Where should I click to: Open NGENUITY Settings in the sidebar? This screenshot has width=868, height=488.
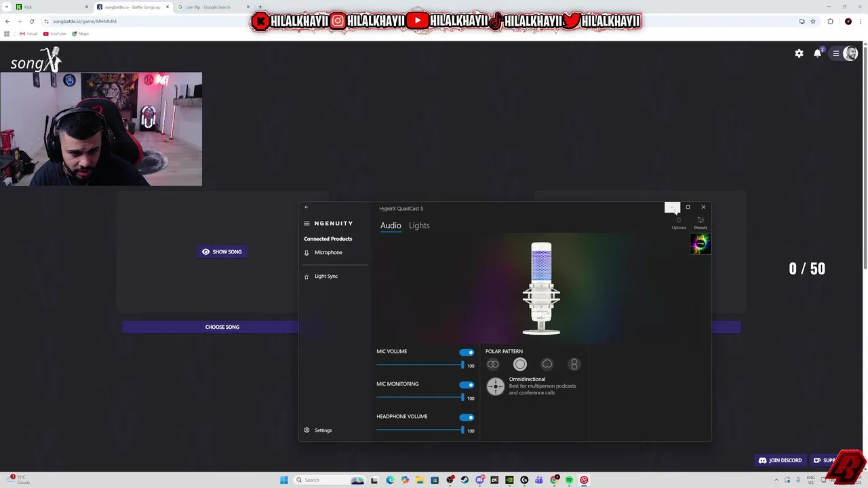323,430
